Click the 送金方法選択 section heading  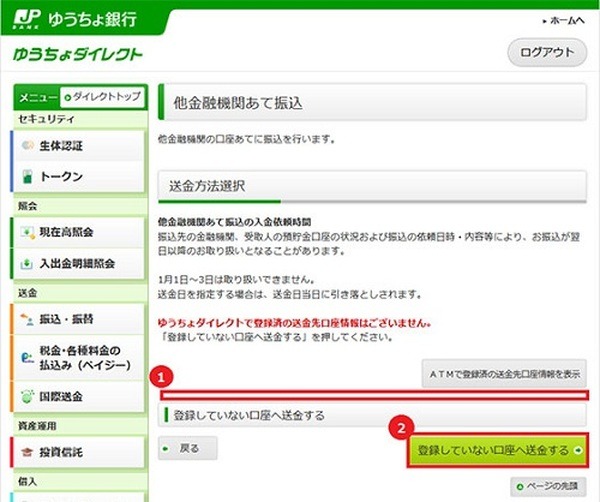[207, 186]
